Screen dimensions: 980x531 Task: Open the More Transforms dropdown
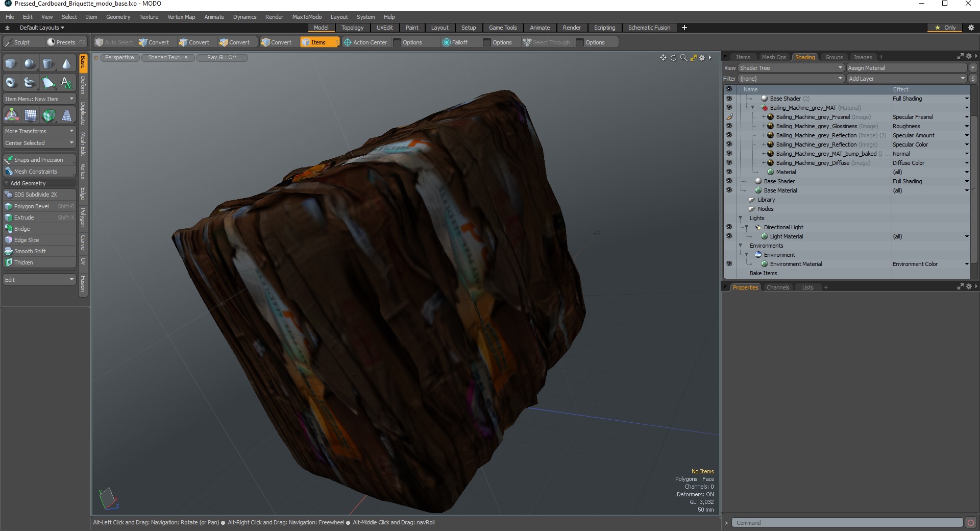tap(39, 131)
